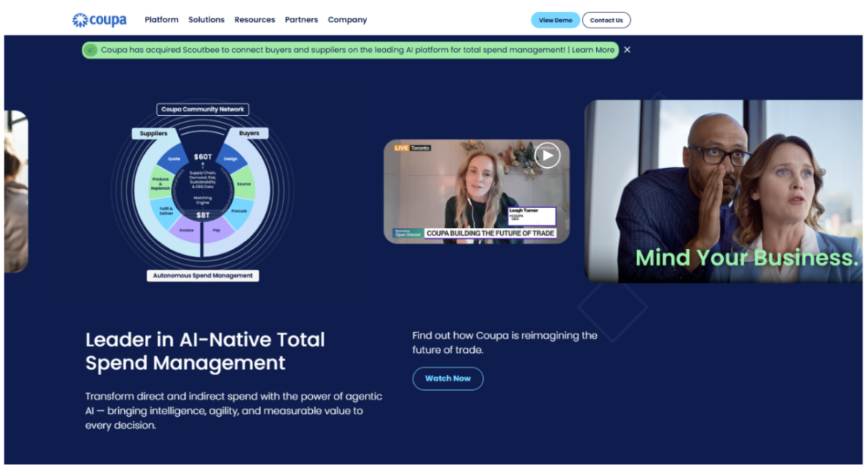Expand the Partners navigation menu
This screenshot has width=868, height=468.
coord(301,20)
